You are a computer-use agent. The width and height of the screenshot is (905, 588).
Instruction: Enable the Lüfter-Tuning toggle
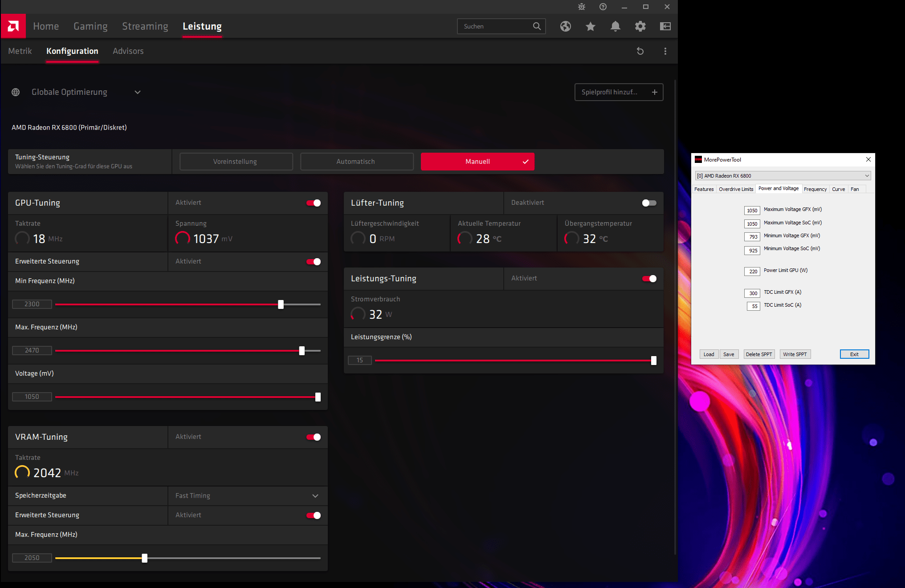coord(649,203)
